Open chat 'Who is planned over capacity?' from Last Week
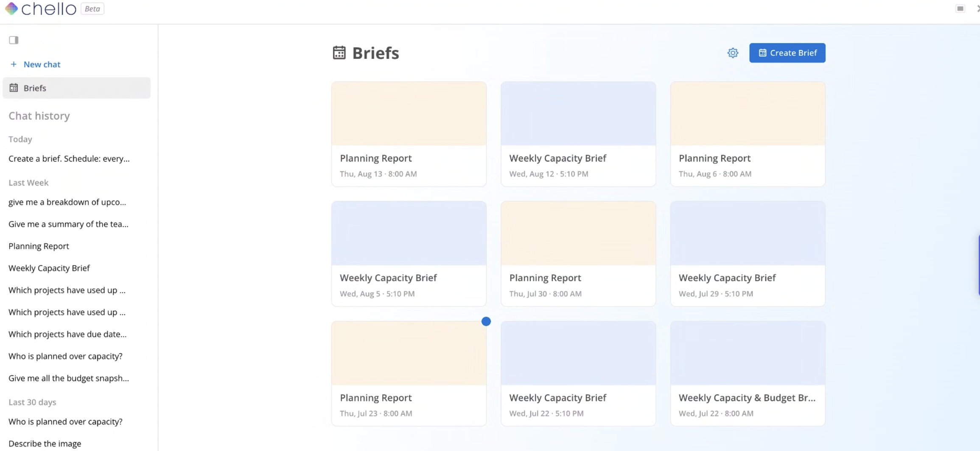Screen dimensions: 980x451 point(65,356)
